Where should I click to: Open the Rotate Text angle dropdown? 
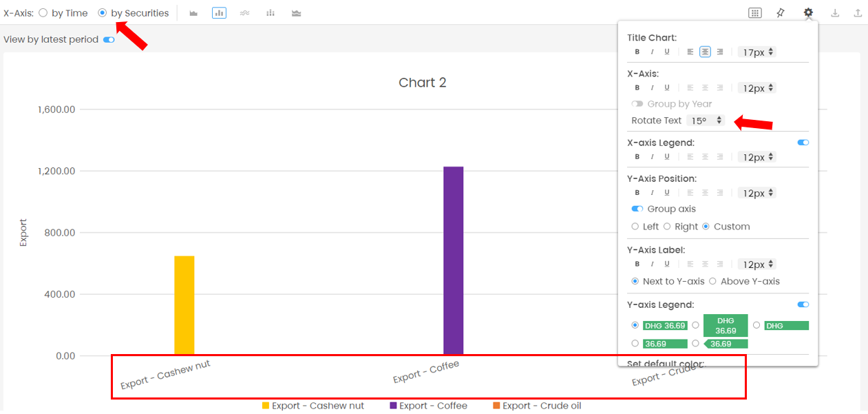point(706,121)
